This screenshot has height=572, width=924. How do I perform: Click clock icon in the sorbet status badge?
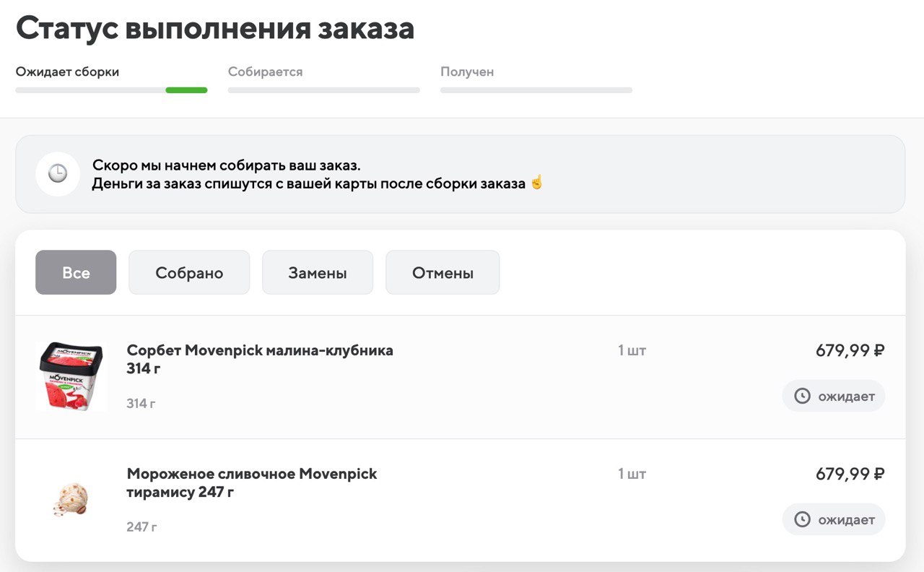point(802,396)
